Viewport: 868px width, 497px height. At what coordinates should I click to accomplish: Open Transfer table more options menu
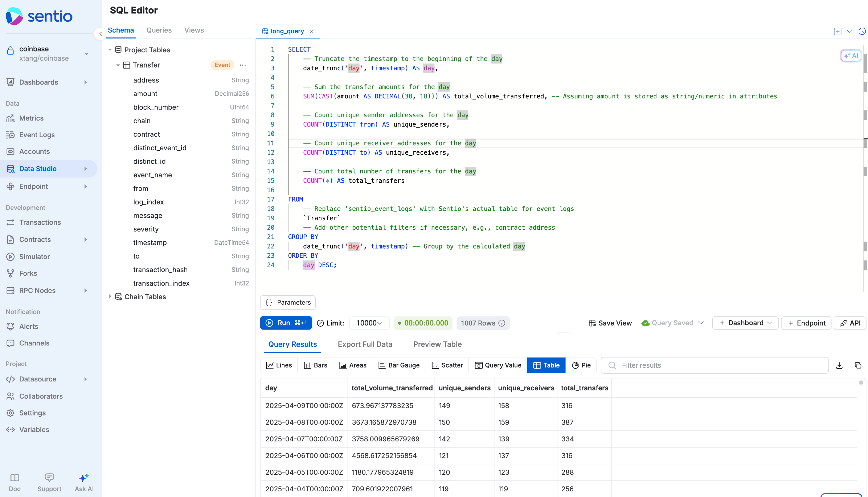(243, 65)
